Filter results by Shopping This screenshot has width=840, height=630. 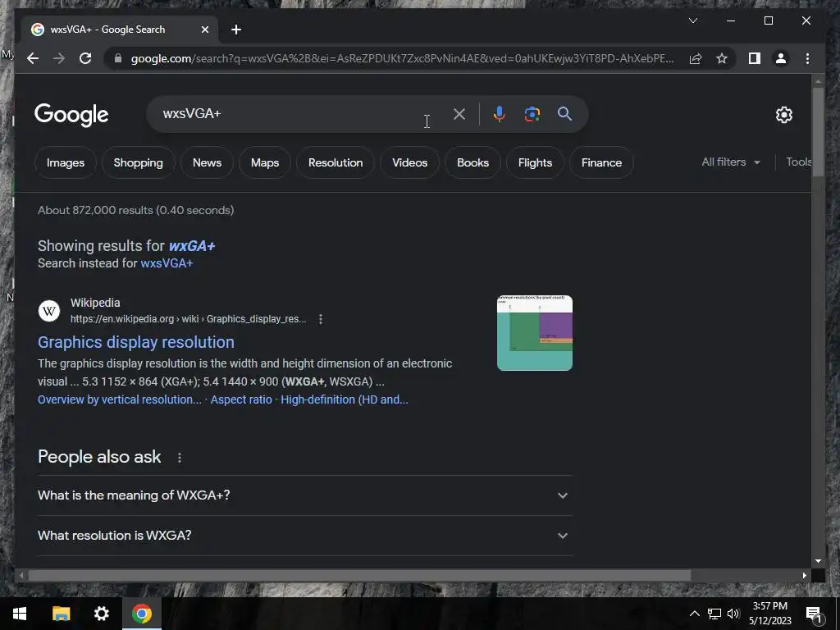[138, 162]
